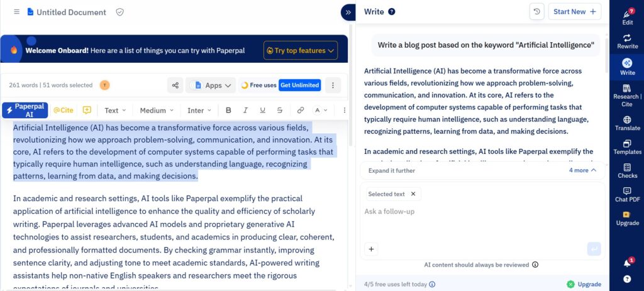This screenshot has height=291, width=644.
Task: Open the text color A dropdown
Action: [x=321, y=110]
